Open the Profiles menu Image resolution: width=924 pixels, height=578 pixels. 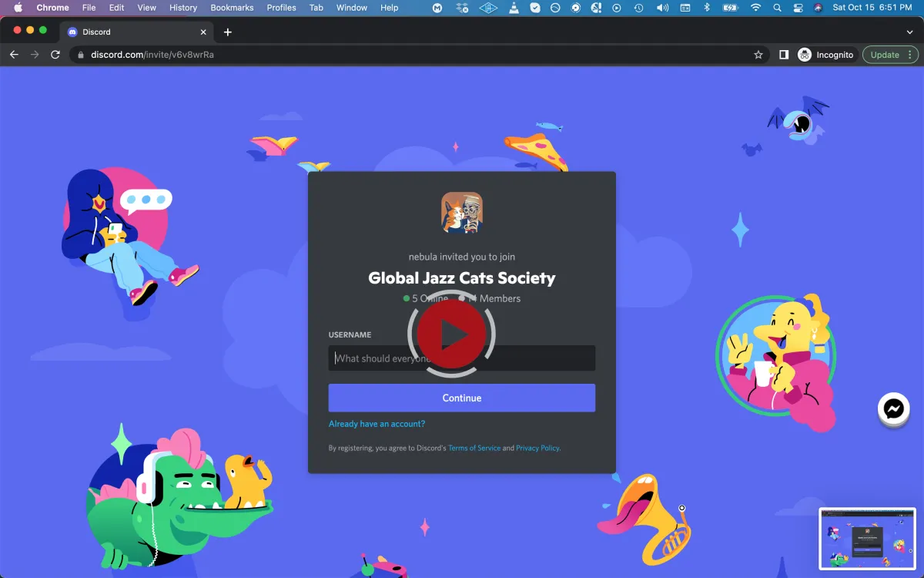(x=282, y=8)
